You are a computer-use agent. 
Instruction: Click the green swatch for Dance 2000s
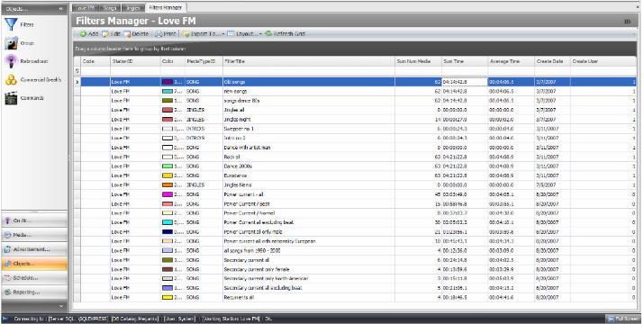[168, 166]
